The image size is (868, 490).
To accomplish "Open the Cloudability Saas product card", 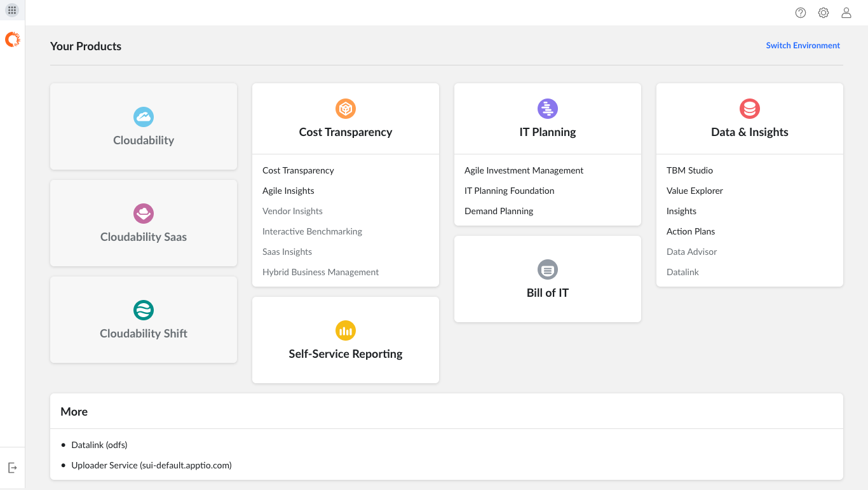I will point(144,223).
